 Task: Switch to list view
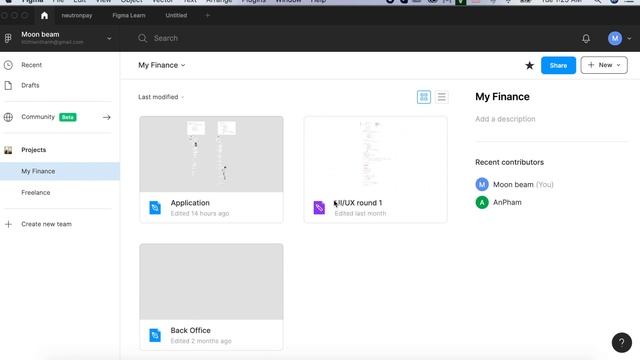click(442, 97)
